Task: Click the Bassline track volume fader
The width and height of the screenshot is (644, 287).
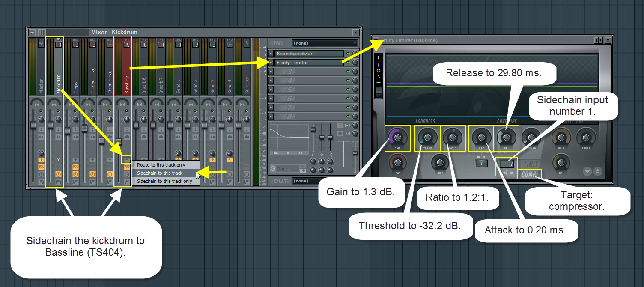Action: [x=119, y=141]
